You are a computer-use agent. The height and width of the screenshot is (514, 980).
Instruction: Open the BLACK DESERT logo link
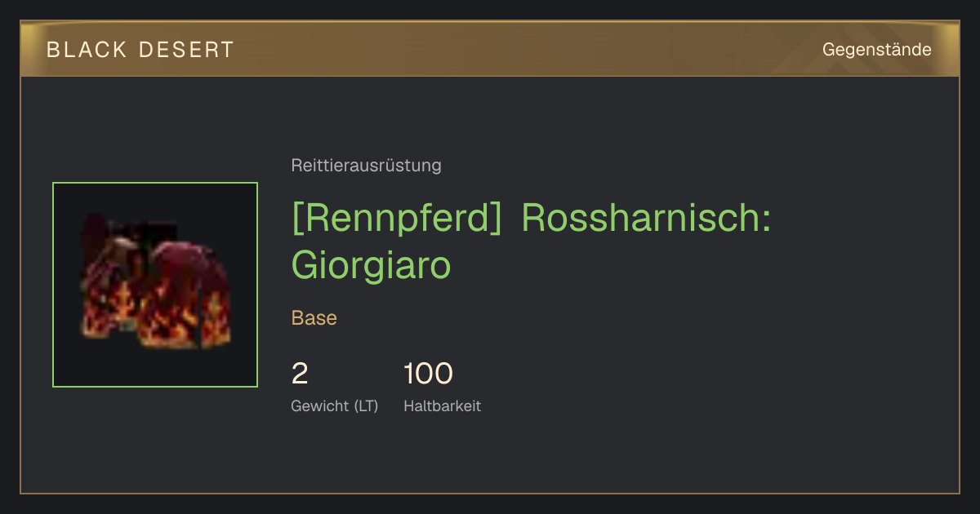click(x=140, y=50)
